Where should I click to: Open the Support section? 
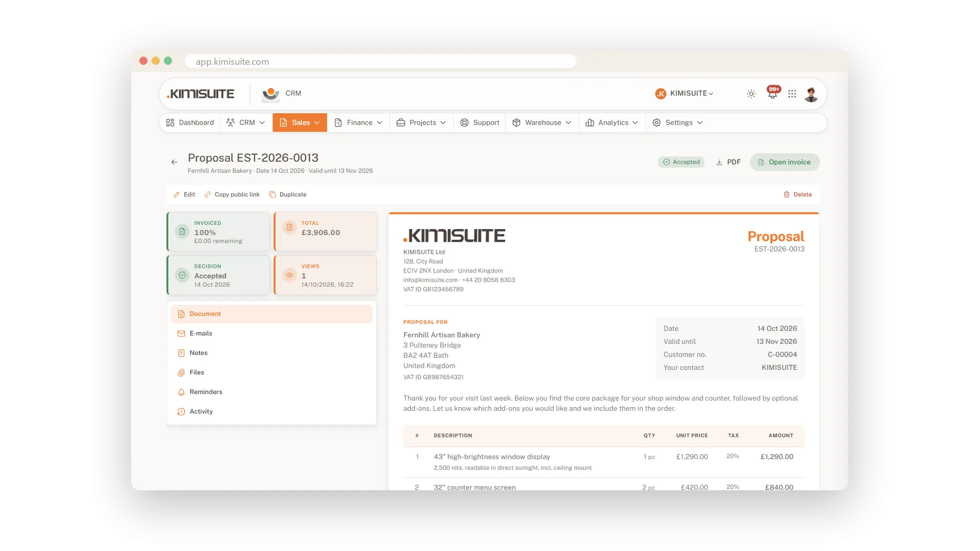pyautogui.click(x=480, y=123)
